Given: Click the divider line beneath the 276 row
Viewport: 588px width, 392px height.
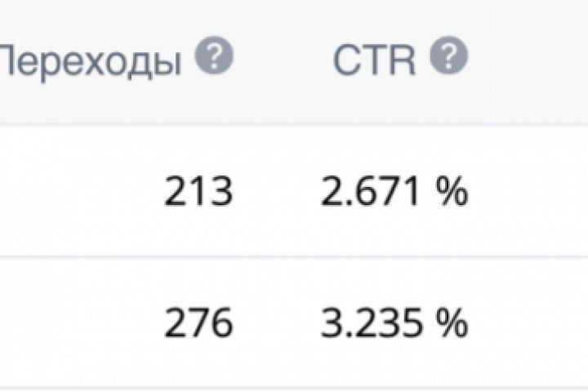Looking at the screenshot, I should pyautogui.click(x=294, y=387).
